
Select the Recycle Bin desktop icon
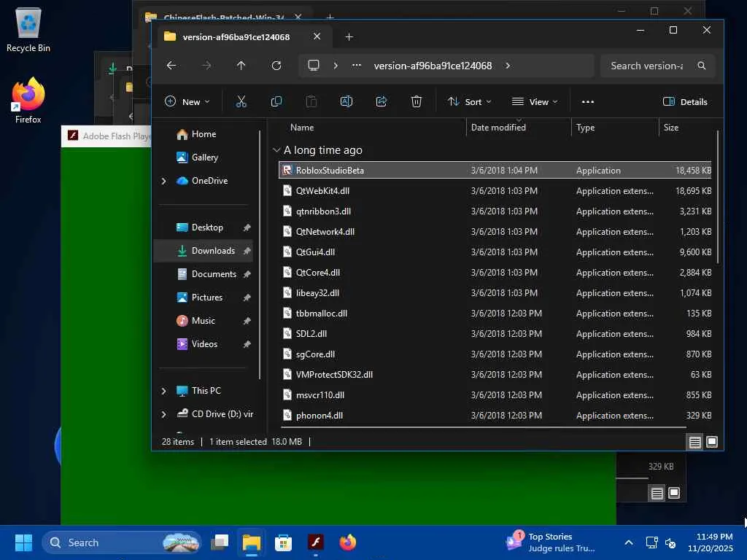point(28,29)
